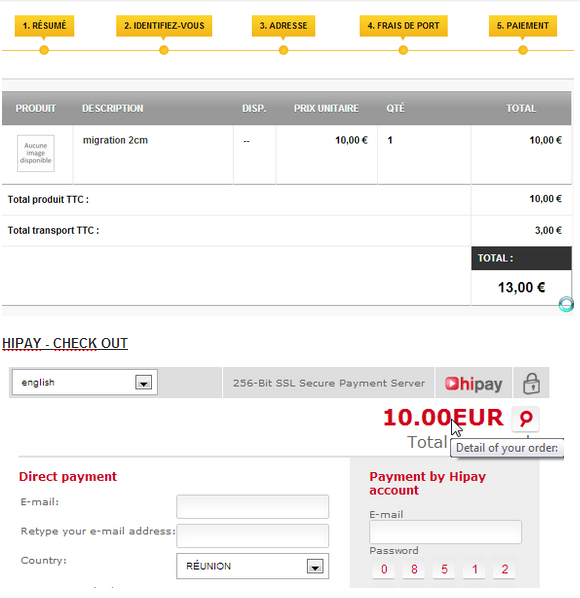This screenshot has height=598, width=580.
Task: Click the PRODUIT column header
Action: tap(35, 108)
